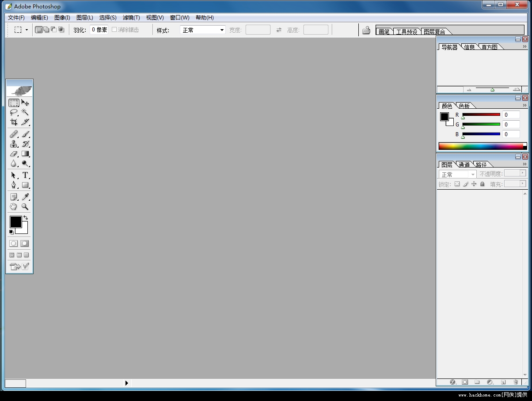This screenshot has width=532, height=401.
Task: Choose Subtract from Selection mode
Action: (x=53, y=30)
